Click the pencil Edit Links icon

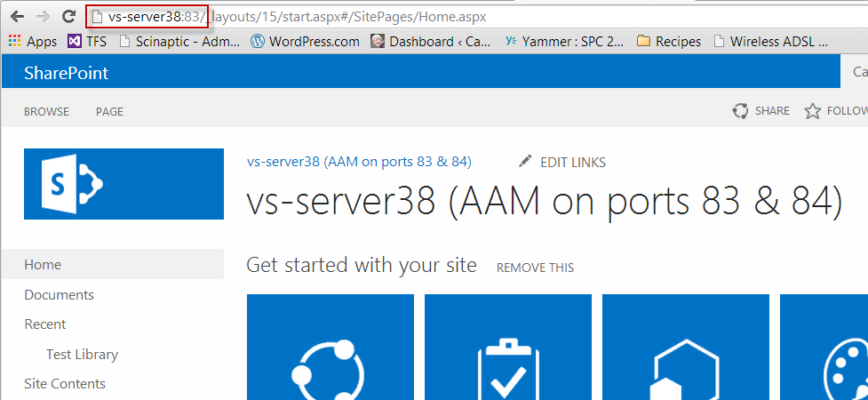pos(525,162)
